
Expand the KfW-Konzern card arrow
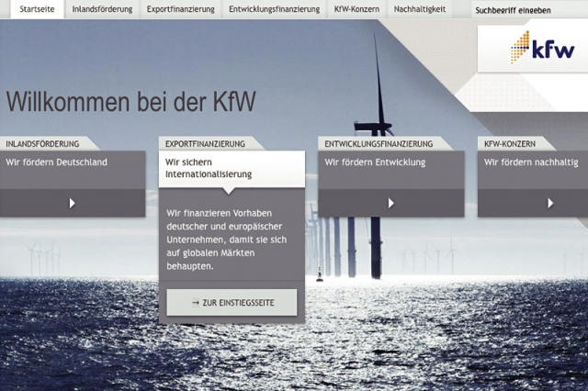coord(550,203)
